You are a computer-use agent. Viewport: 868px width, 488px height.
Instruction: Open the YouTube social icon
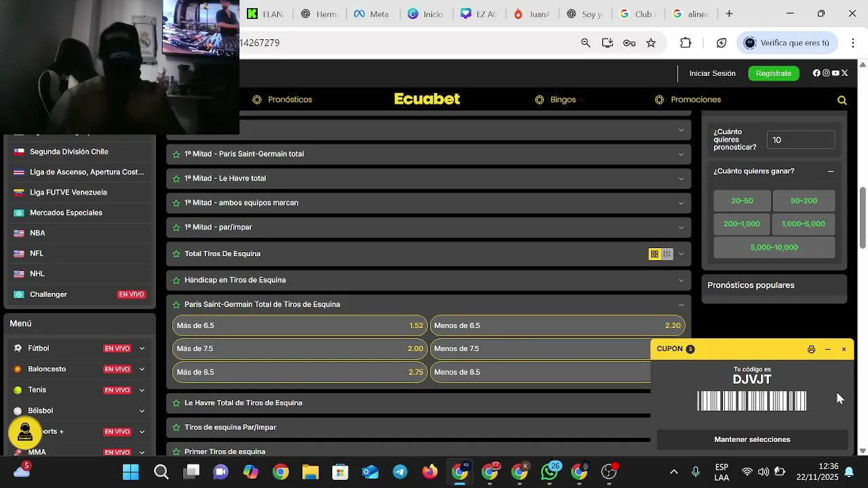(835, 73)
